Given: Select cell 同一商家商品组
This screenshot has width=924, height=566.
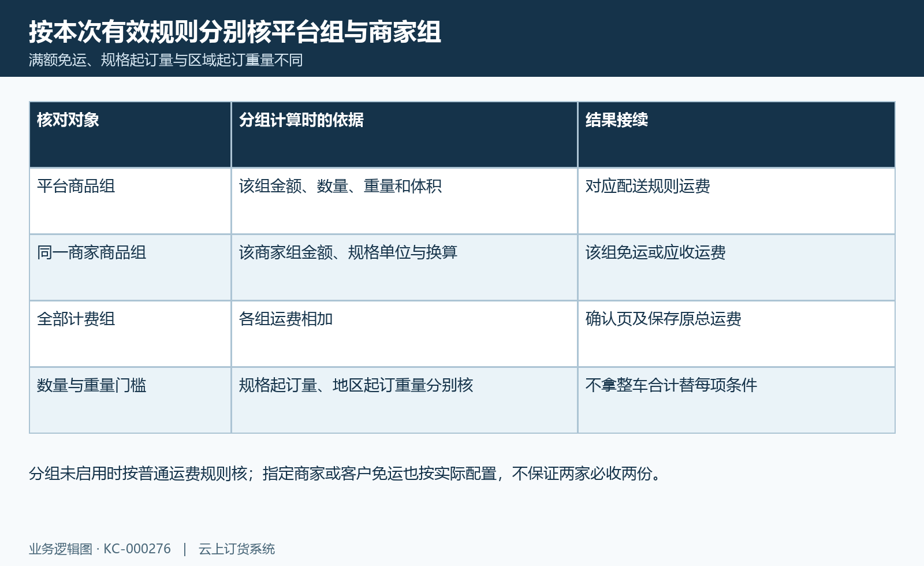Looking at the screenshot, I should 131,267.
